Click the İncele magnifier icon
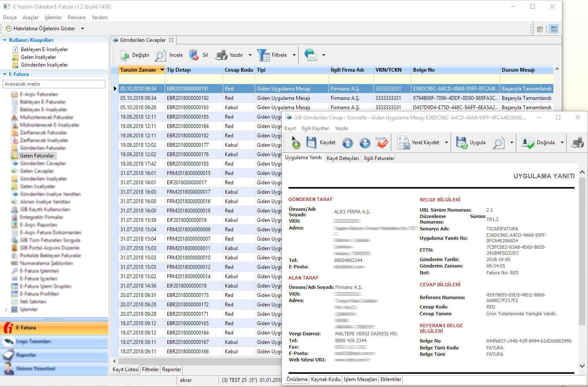Viewport: 588px width, 387px height. point(160,55)
